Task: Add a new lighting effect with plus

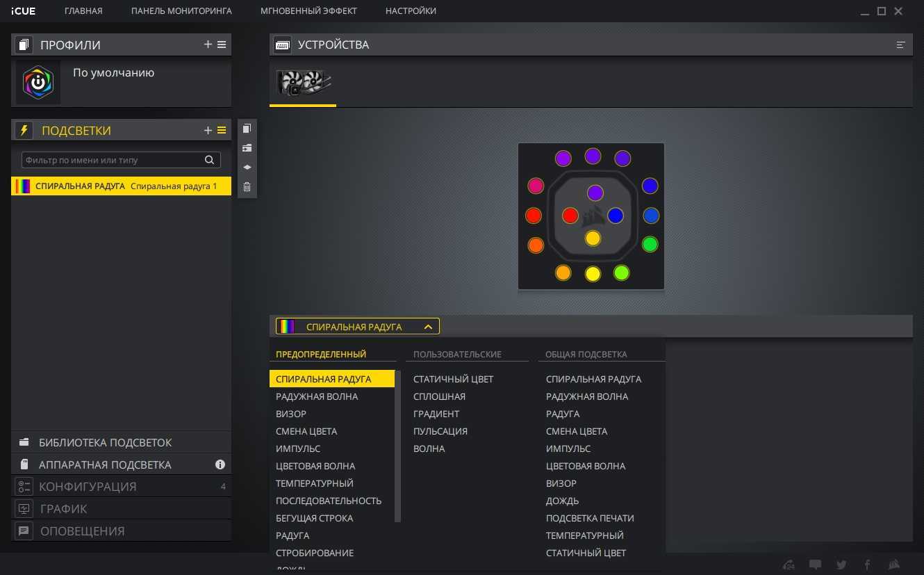Action: click(x=208, y=130)
